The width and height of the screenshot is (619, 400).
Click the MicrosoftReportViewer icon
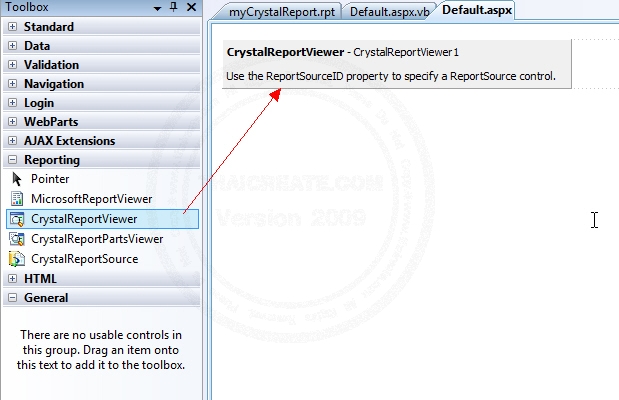[17, 199]
